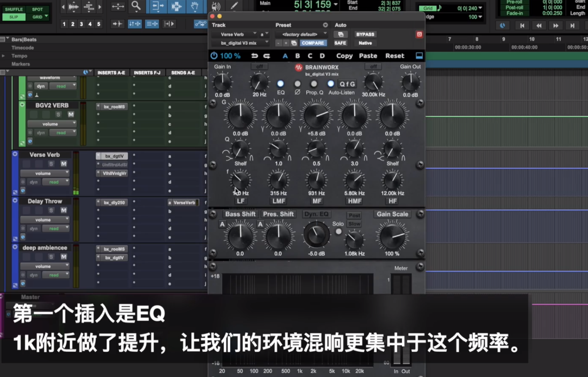This screenshot has width=588, height=377.
Task: Toggle the EQ enable radio button
Action: click(281, 84)
